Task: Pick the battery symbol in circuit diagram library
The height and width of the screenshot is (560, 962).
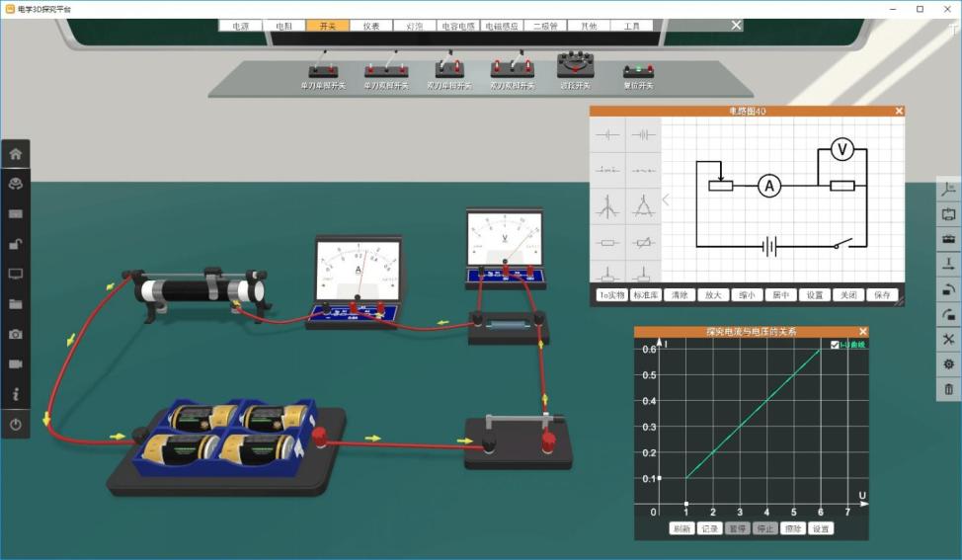Action: point(644,134)
